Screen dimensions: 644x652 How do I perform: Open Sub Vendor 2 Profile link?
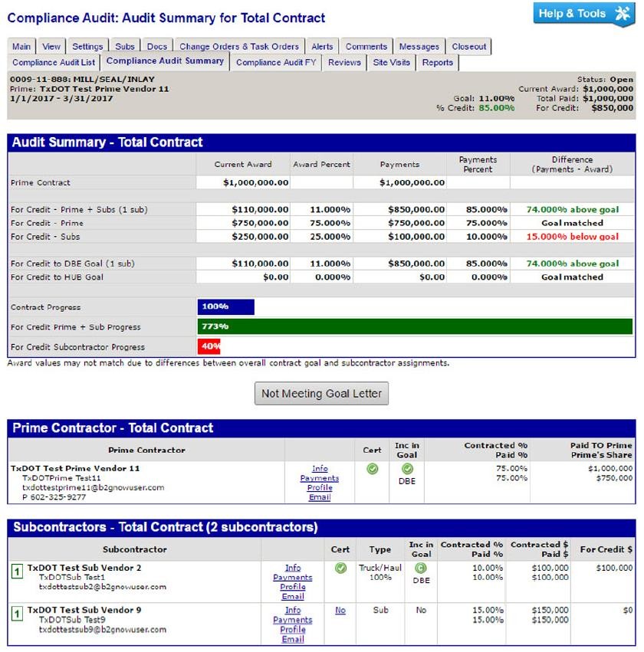[x=293, y=587]
